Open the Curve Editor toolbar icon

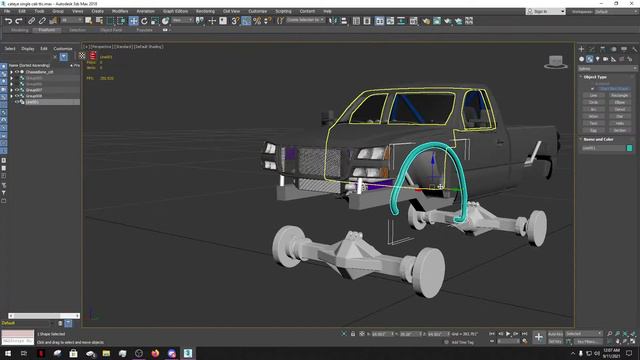pyautogui.click(x=390, y=21)
